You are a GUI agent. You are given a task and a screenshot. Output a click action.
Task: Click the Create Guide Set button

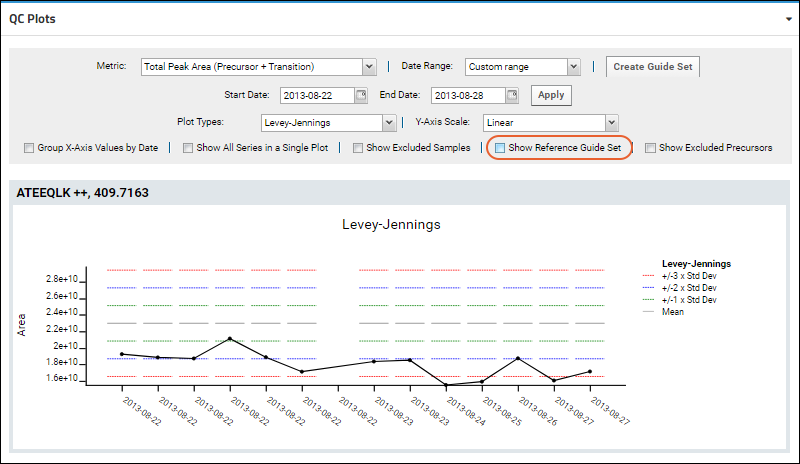[653, 67]
